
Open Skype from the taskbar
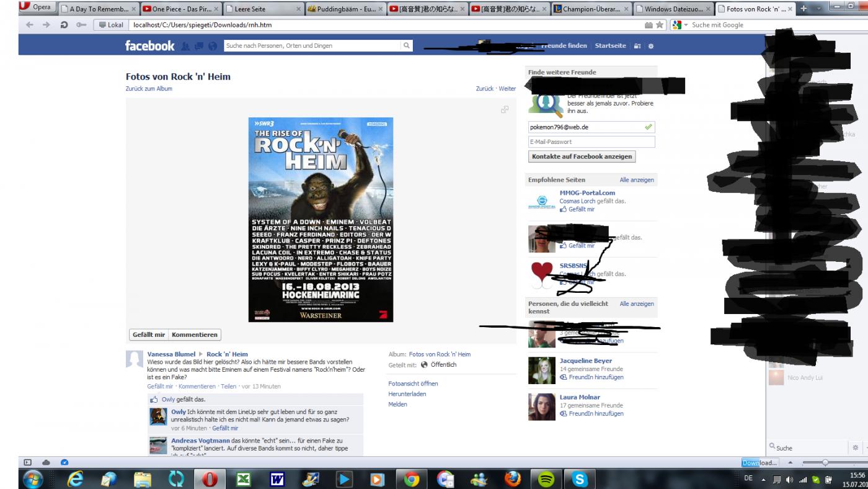coord(580,479)
